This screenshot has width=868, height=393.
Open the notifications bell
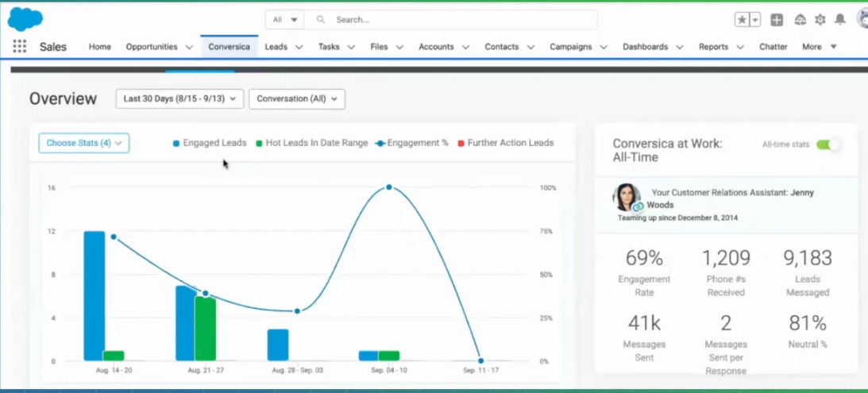pos(840,20)
